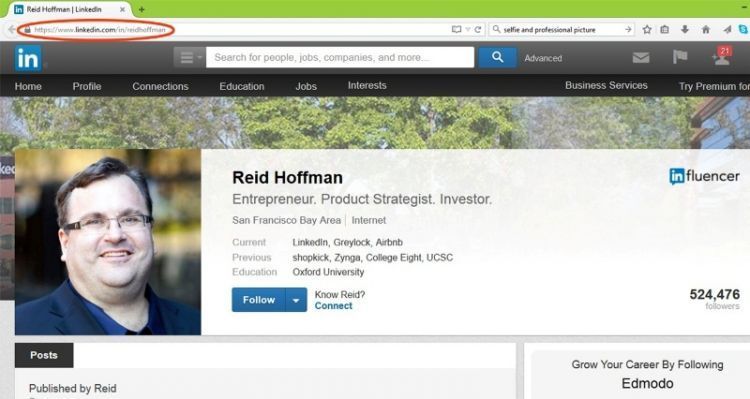Open the messages envelope icon

pyautogui.click(x=640, y=58)
